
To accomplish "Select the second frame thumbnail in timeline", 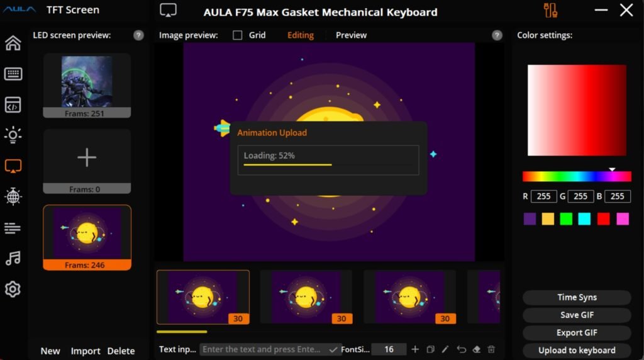I will coord(306,297).
